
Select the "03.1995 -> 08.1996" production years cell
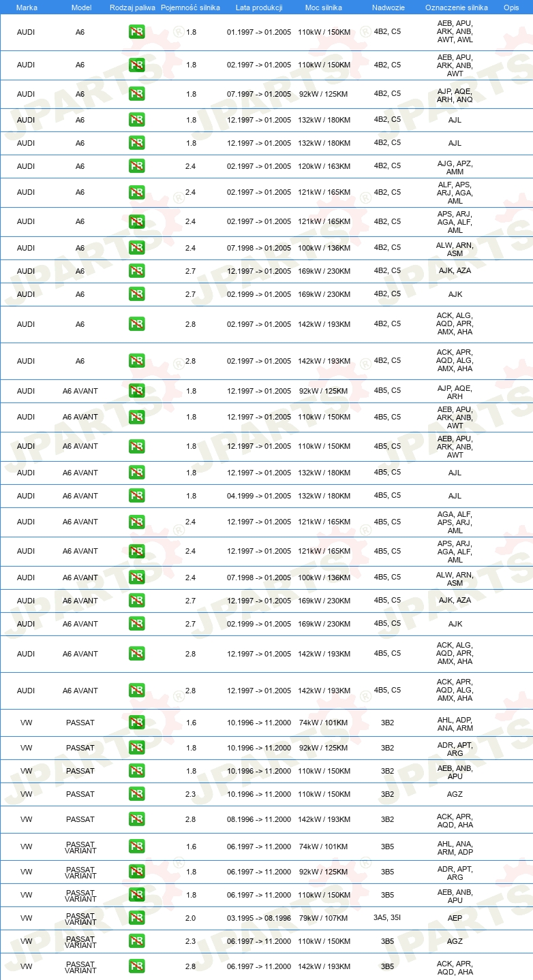[259, 918]
